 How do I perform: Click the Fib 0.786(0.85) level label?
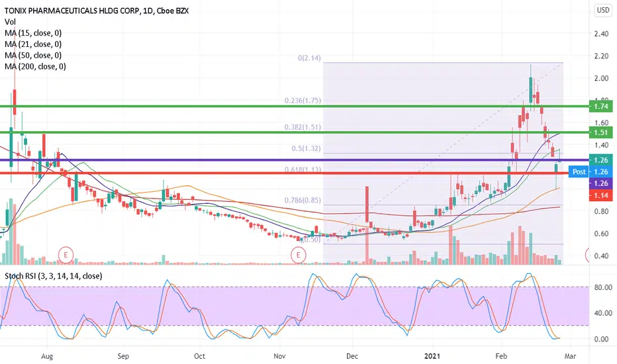coord(303,200)
